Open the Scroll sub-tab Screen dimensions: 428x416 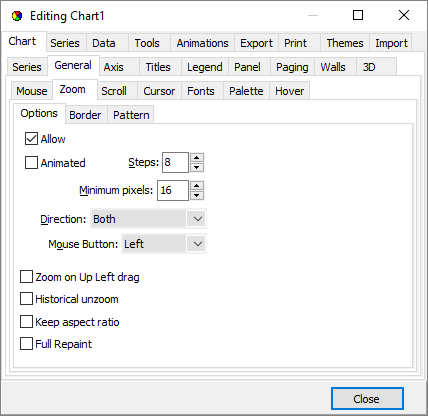tap(114, 91)
